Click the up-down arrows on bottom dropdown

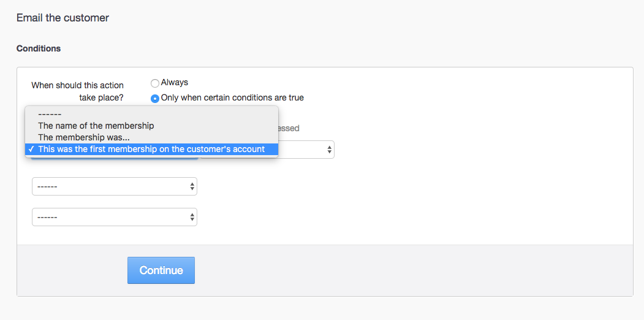tap(192, 217)
